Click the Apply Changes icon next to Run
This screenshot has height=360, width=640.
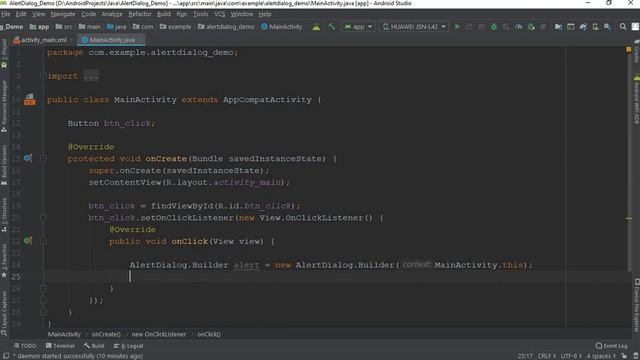469,27
